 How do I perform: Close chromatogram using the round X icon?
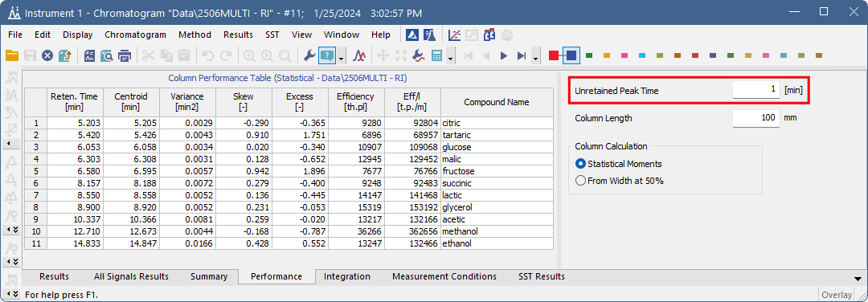47,55
